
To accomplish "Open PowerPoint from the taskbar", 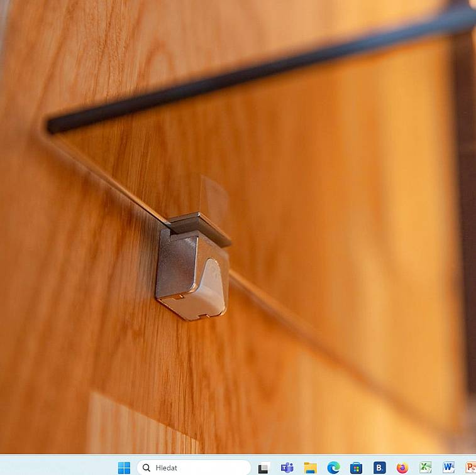I will point(471,467).
